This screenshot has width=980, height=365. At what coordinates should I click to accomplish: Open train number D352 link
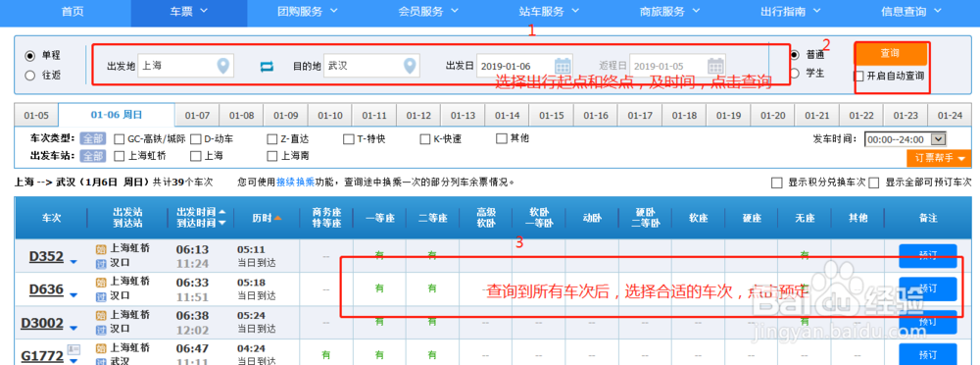(x=46, y=257)
